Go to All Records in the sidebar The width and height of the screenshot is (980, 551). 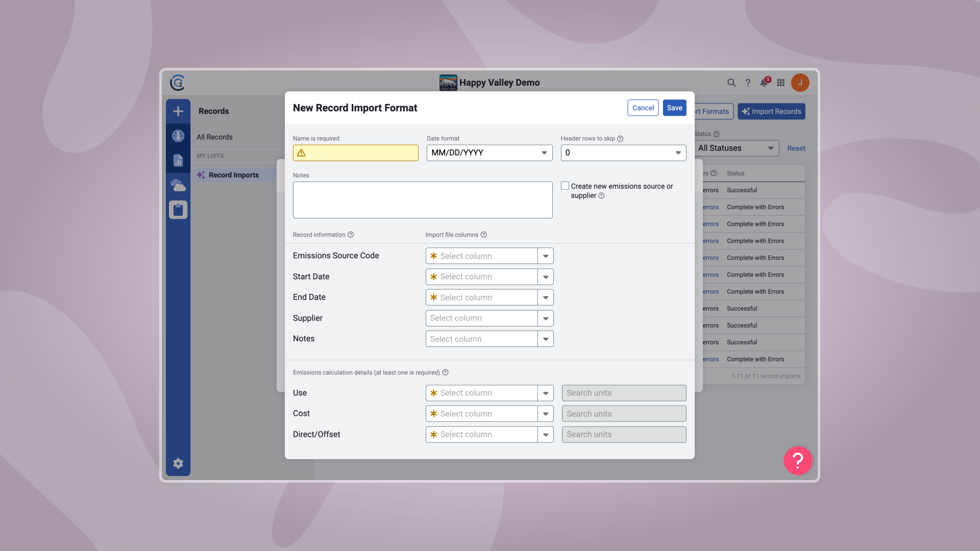click(214, 137)
